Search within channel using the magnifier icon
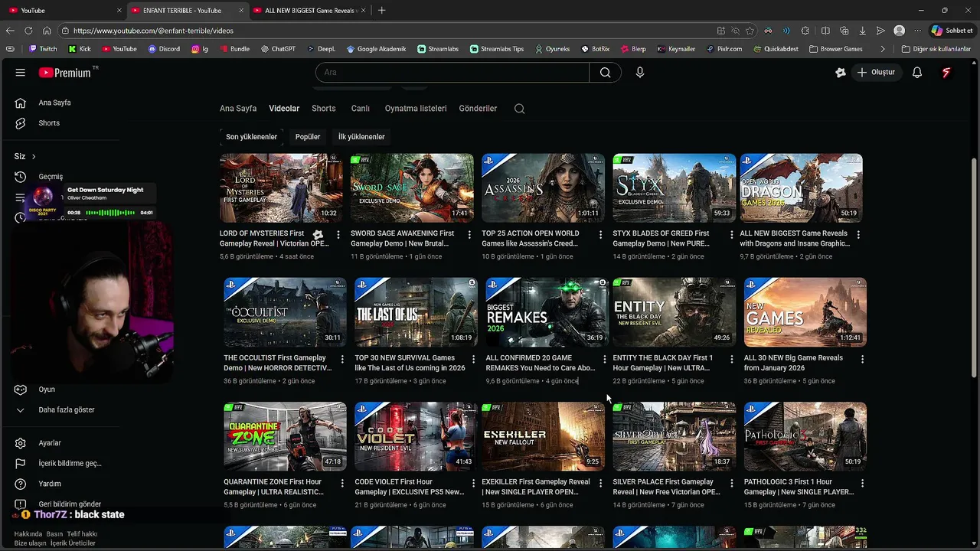 [520, 109]
